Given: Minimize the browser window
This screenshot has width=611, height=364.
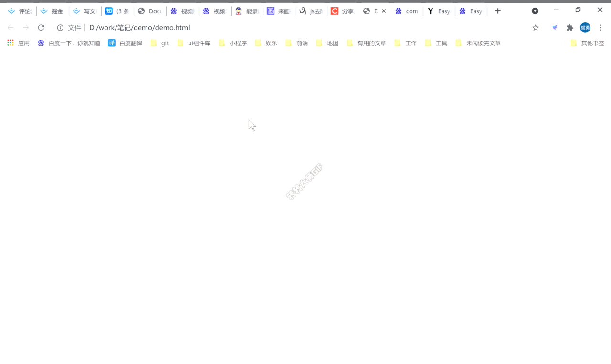Looking at the screenshot, I should pos(556,10).
